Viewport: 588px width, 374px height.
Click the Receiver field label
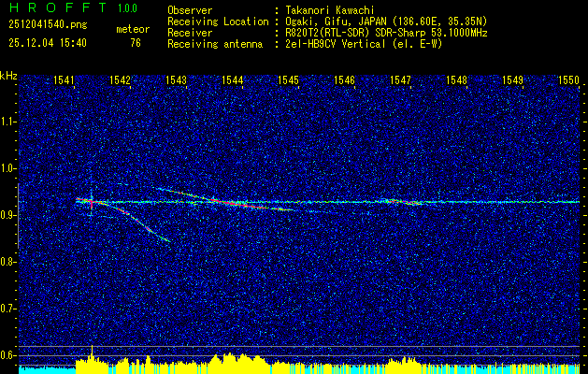190,33
